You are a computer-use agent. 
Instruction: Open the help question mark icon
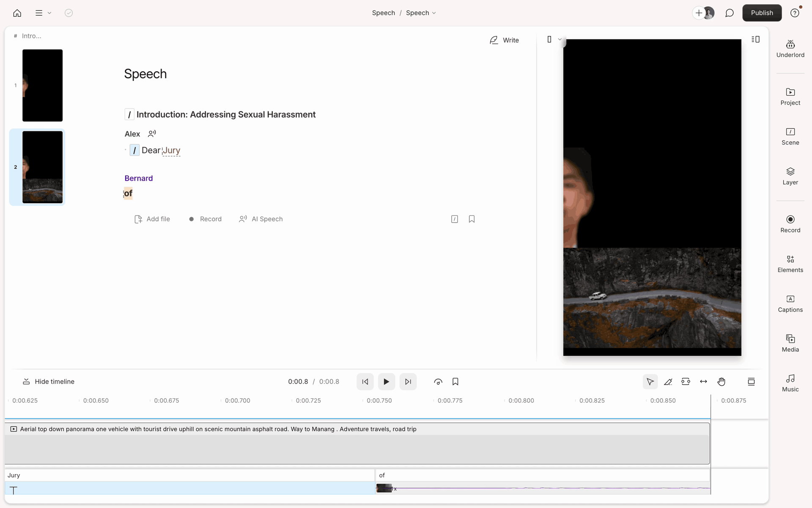(795, 13)
